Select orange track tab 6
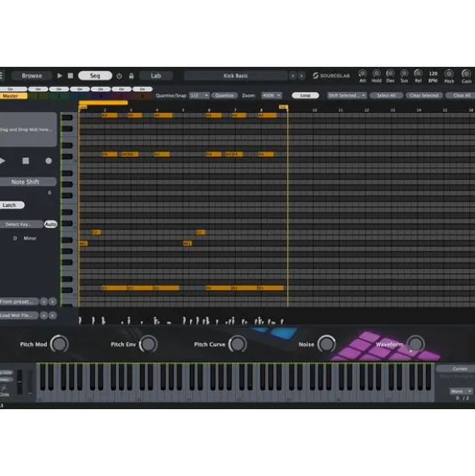 click(x=142, y=96)
